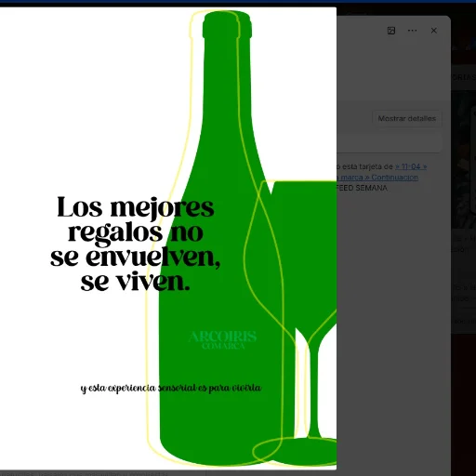Viewport: 476px width, 476px height.
Task: Follow the "» 11:04 »" card link
Action: 411,166
